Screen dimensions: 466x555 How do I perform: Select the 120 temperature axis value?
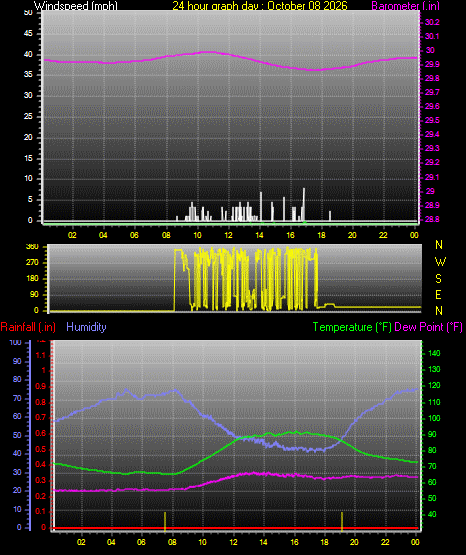[434, 385]
